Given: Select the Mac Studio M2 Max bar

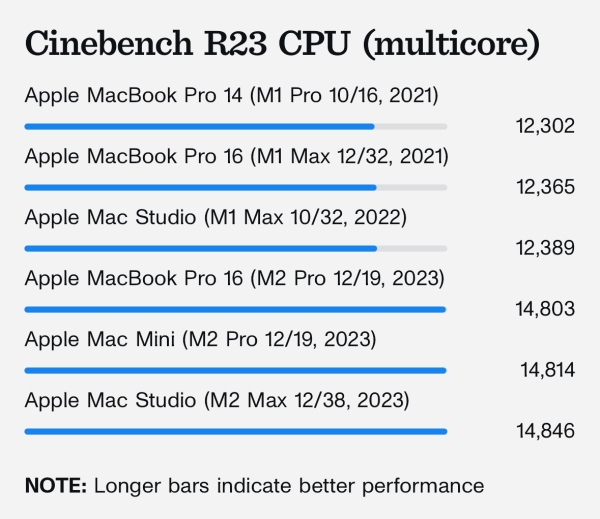Looking at the screenshot, I should 235,431.
